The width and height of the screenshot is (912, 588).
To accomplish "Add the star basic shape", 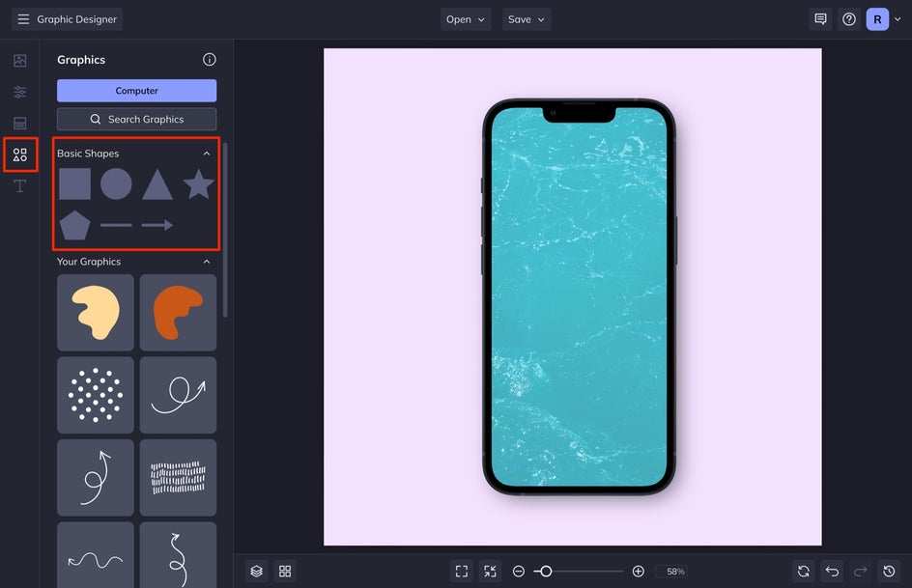I will (x=199, y=184).
